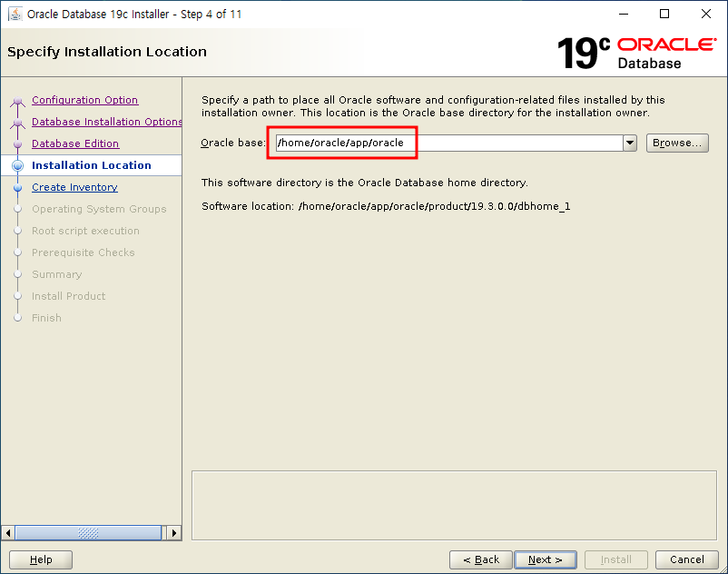
Task: Click the Root script execution step label
Action: (85, 231)
